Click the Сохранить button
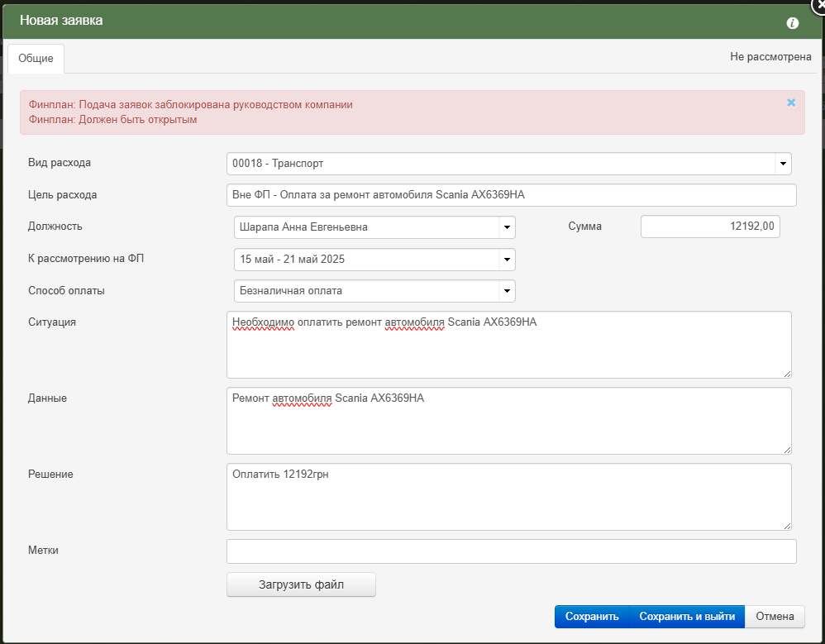The width and height of the screenshot is (825, 644). point(592,616)
